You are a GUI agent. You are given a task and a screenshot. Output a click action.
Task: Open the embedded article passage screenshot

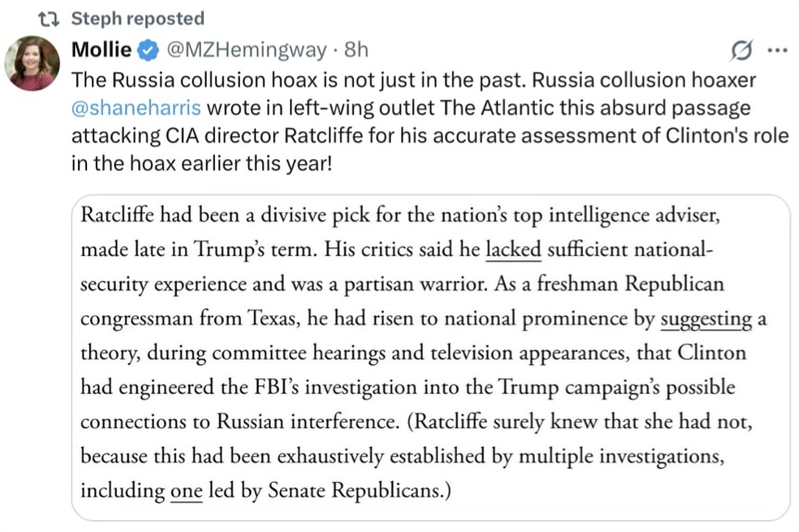coord(431,357)
